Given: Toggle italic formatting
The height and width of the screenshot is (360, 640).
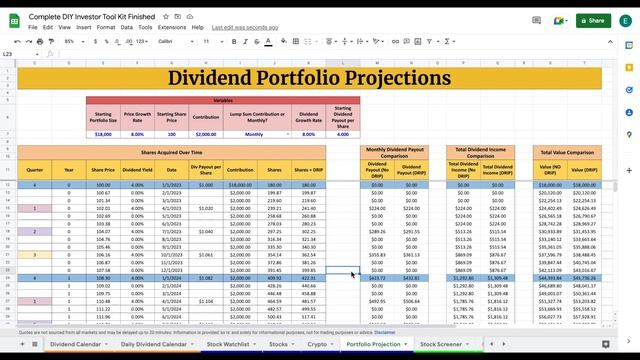Looking at the screenshot, I should click(245, 42).
